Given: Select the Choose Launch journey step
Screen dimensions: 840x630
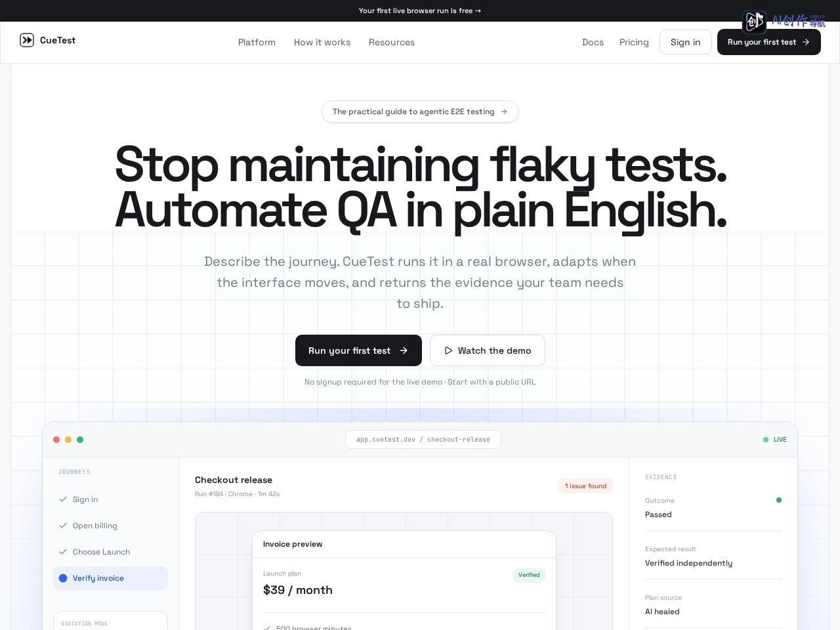Looking at the screenshot, I should point(110,552).
